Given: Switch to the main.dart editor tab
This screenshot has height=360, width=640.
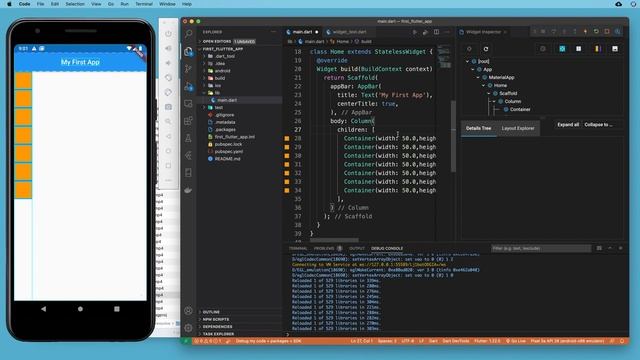Looking at the screenshot, I should pos(302,32).
